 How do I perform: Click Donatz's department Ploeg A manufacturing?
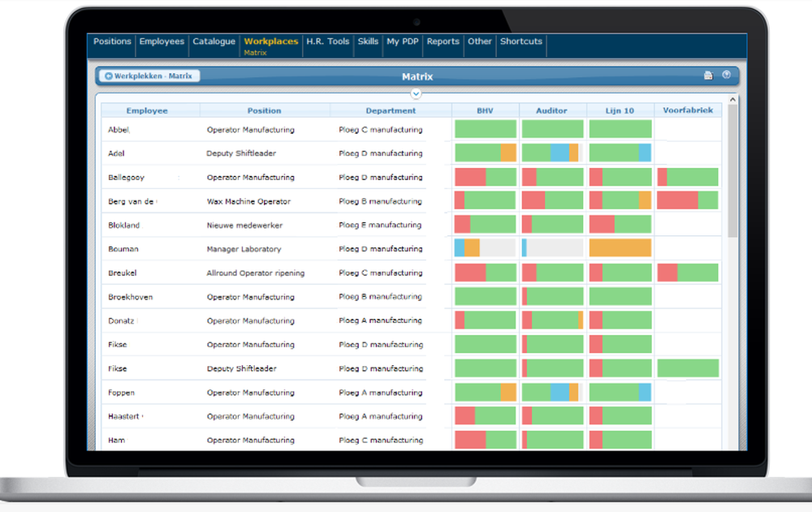pos(381,321)
